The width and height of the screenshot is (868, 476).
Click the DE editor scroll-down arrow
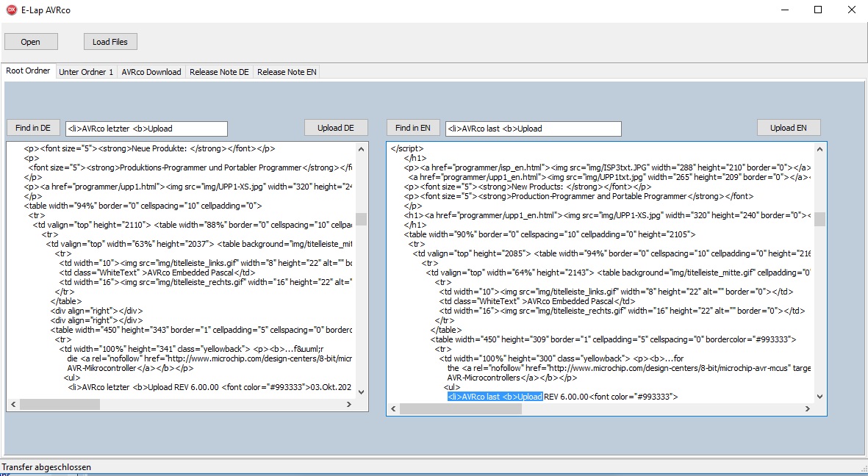(x=362, y=392)
